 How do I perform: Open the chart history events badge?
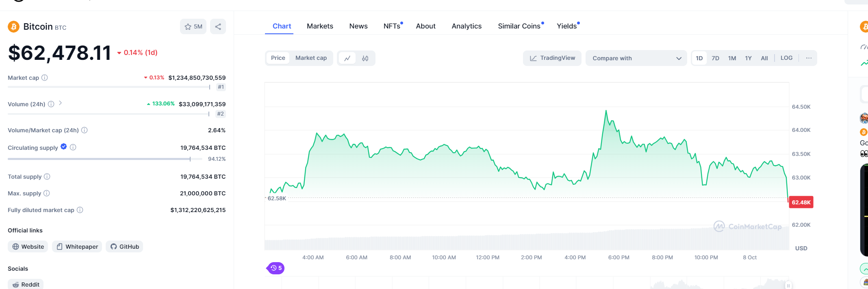click(x=276, y=268)
